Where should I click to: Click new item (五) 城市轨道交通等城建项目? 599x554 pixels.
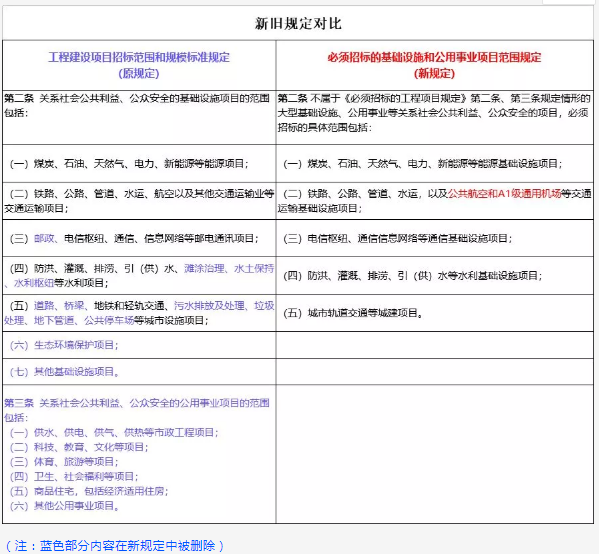(x=353, y=313)
